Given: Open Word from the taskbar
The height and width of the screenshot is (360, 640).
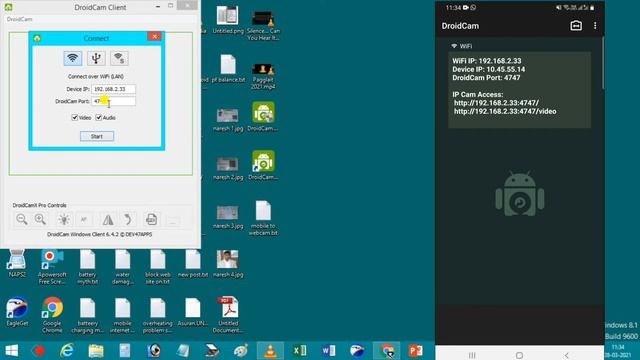Looking at the screenshot, I should 328,351.
